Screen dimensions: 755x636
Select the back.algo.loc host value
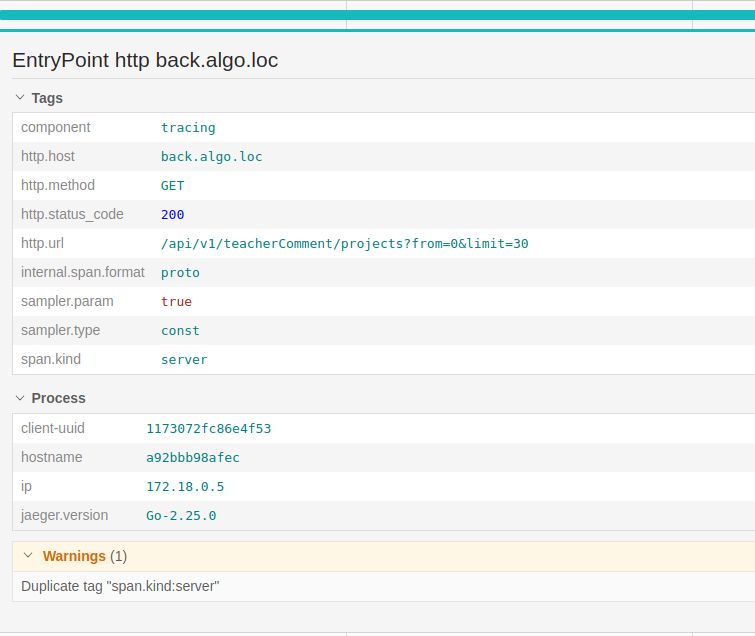coord(211,156)
